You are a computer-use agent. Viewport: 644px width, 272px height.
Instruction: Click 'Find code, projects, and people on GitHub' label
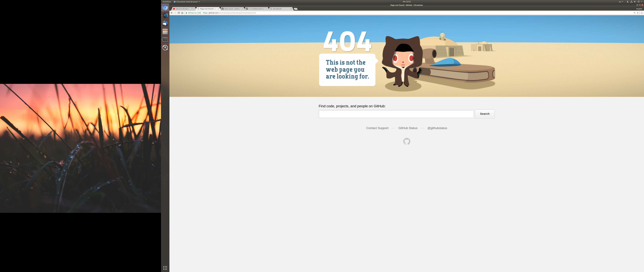[x=352, y=106]
